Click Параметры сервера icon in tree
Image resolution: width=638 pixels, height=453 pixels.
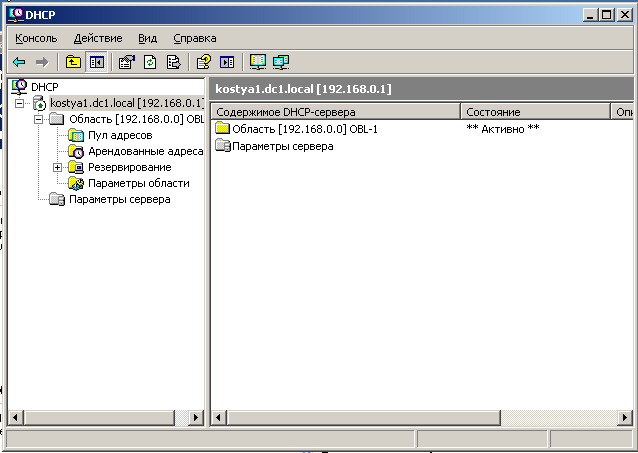coord(57,199)
